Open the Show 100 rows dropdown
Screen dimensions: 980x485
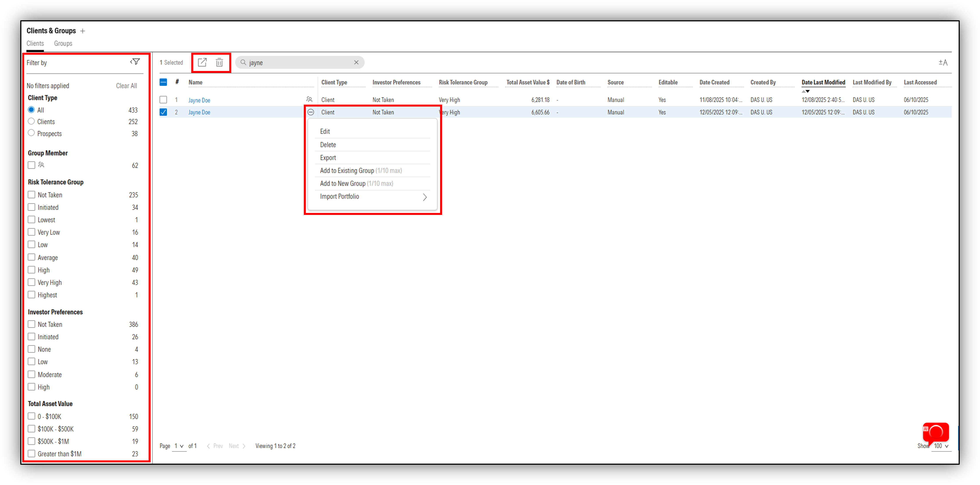click(941, 446)
